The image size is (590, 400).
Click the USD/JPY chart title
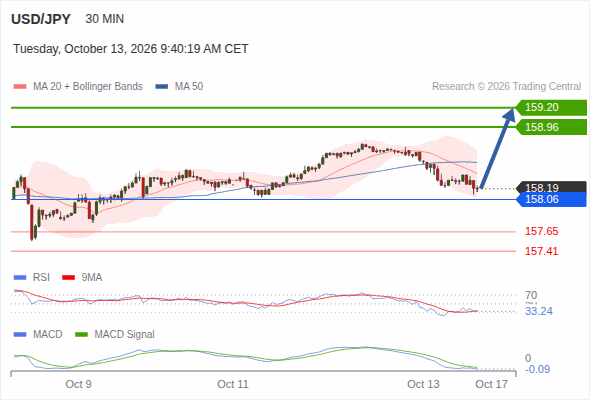41,19
